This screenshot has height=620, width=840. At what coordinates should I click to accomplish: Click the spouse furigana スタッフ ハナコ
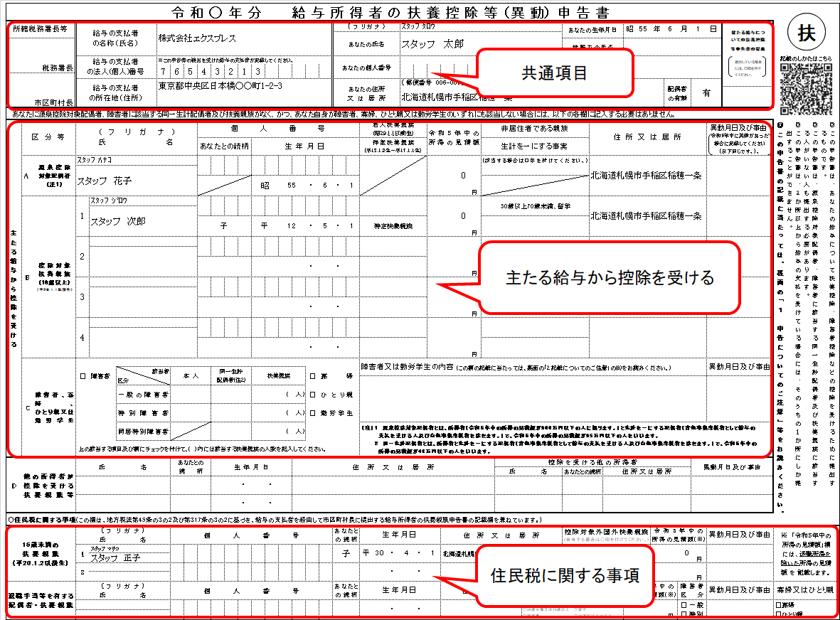(95, 160)
